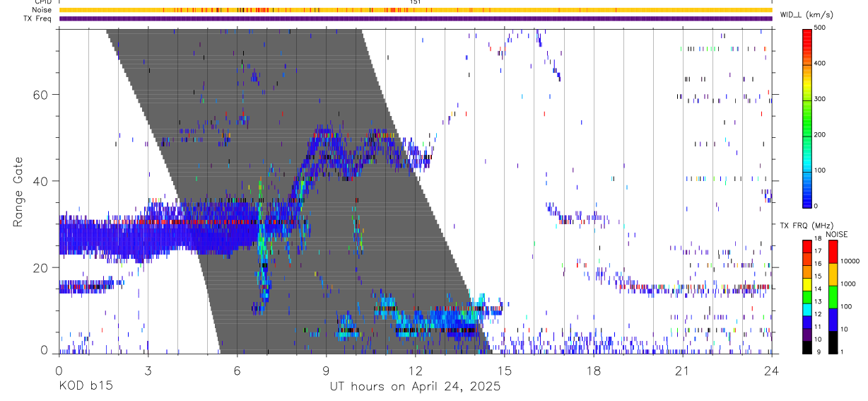Click the TX frequency color legend bar
Screen dimensions: 868x401
(807, 297)
